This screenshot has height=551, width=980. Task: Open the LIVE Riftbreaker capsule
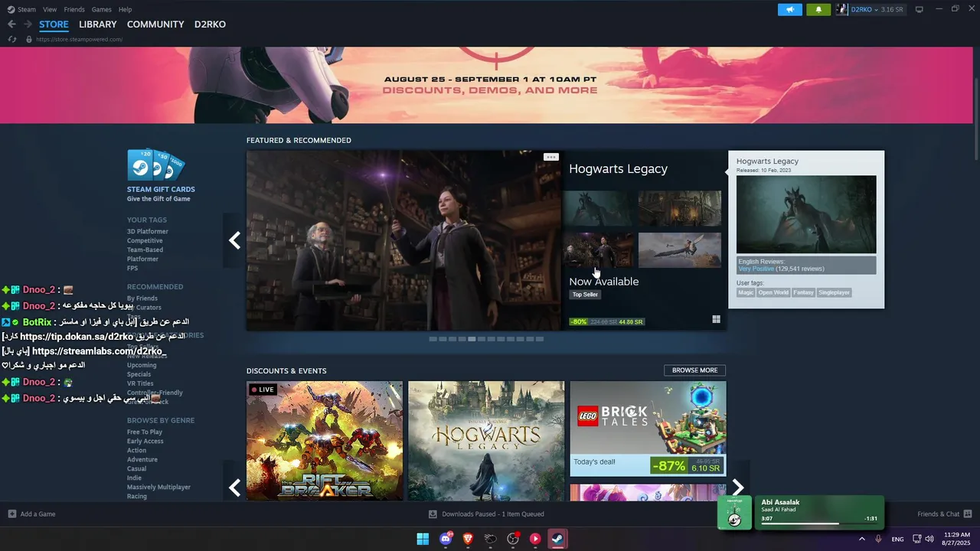pos(325,441)
